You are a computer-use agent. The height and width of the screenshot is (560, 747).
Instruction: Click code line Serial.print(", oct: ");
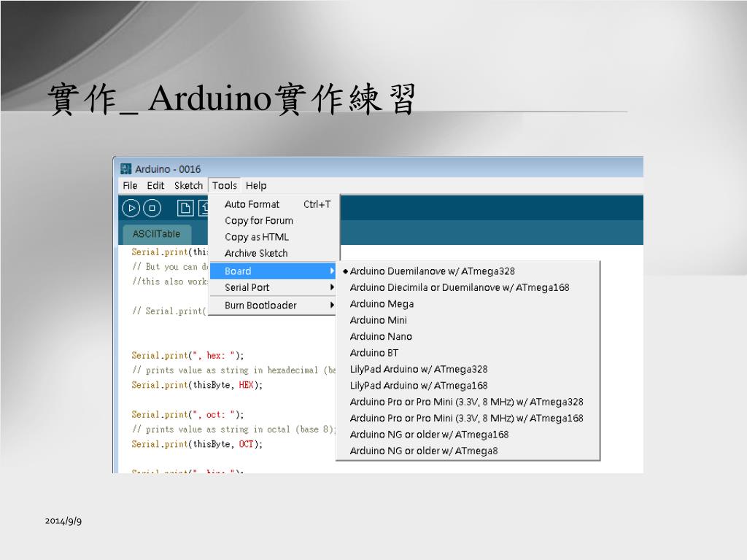(x=187, y=414)
